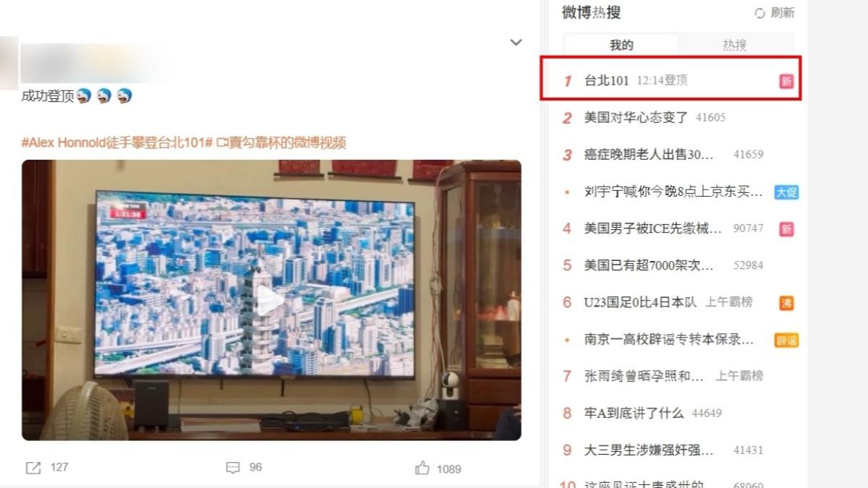Screen dimensions: 868x488
Task: Open comments via the comment icon
Action: (232, 468)
